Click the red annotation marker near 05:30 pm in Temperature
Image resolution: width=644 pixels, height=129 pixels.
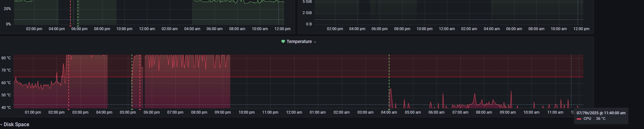click(140, 109)
